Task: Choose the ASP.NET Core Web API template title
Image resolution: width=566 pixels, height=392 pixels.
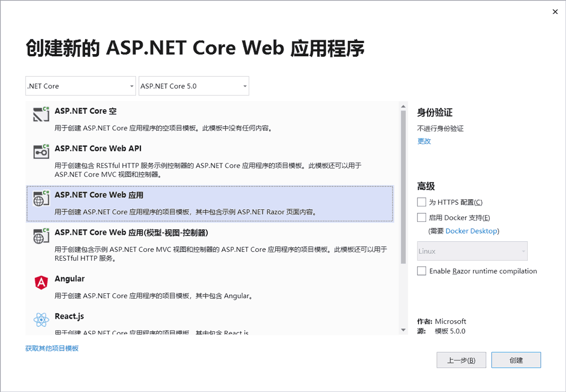Action: (98, 149)
